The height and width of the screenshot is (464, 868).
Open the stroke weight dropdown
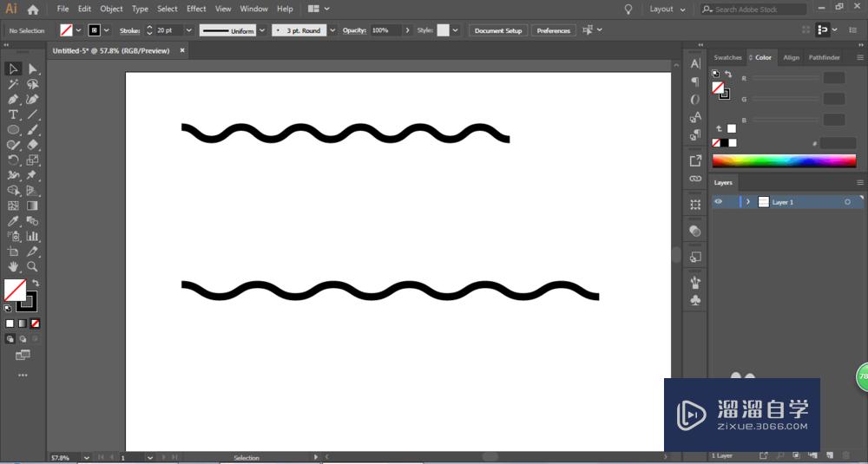tap(188, 30)
